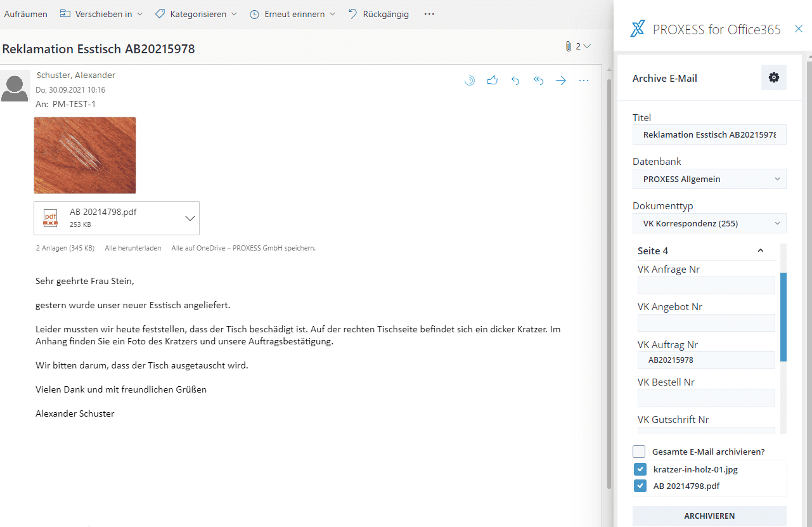Open PROXESS settings gear icon
812x527 pixels.
point(773,77)
